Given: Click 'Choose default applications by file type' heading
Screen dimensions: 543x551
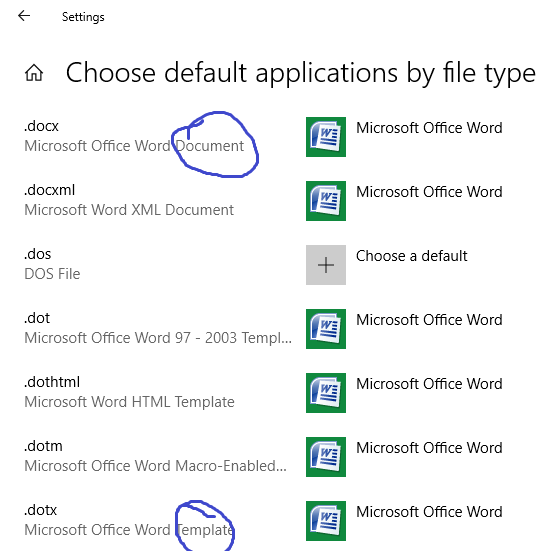Looking at the screenshot, I should pos(300,73).
